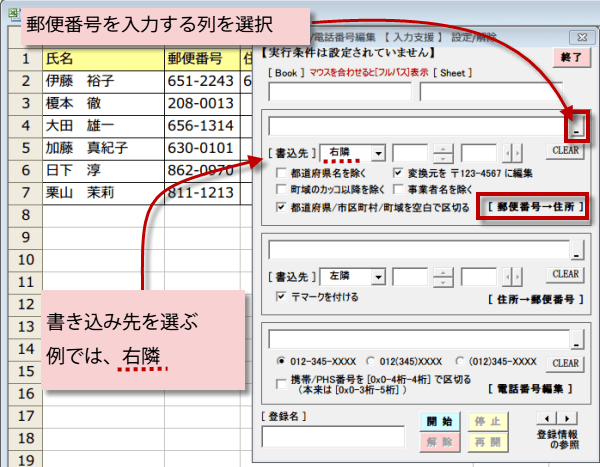This screenshot has height=467, width=600.
Task: Click the range picker for the phone number field
Action: click(577, 339)
